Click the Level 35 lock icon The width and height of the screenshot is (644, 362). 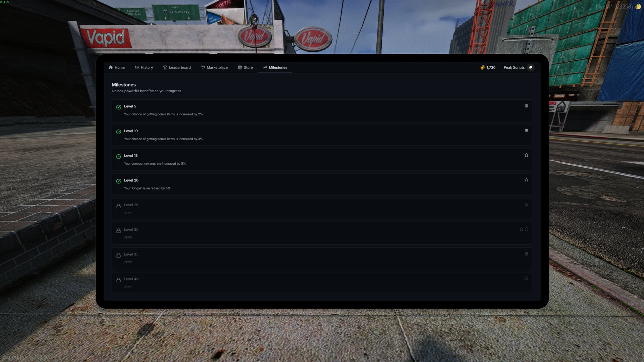pyautogui.click(x=118, y=255)
